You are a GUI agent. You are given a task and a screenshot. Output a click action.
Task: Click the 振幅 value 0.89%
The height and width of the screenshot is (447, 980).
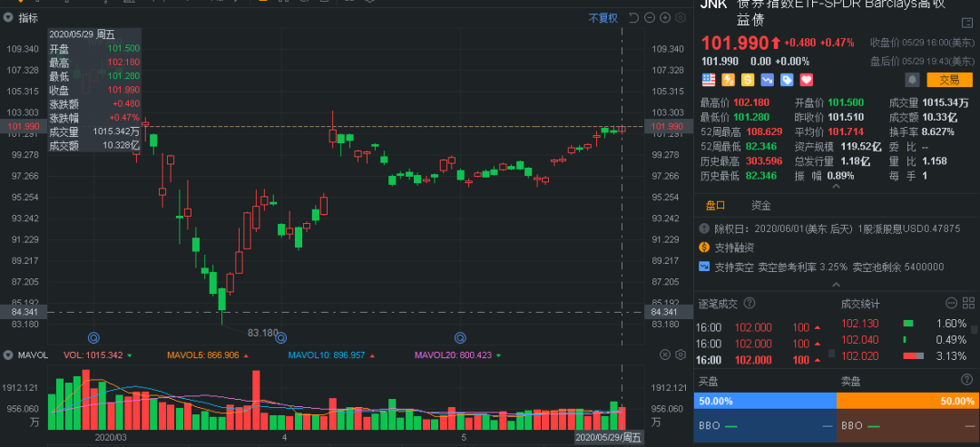click(842, 176)
